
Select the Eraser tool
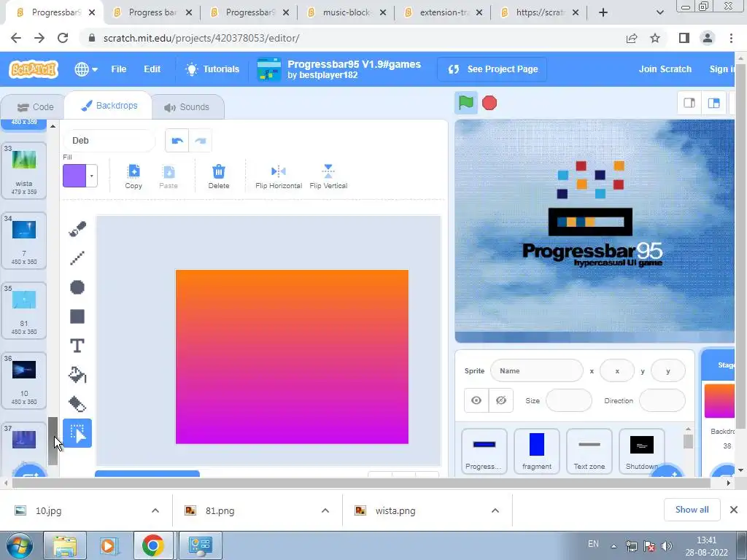(x=77, y=404)
